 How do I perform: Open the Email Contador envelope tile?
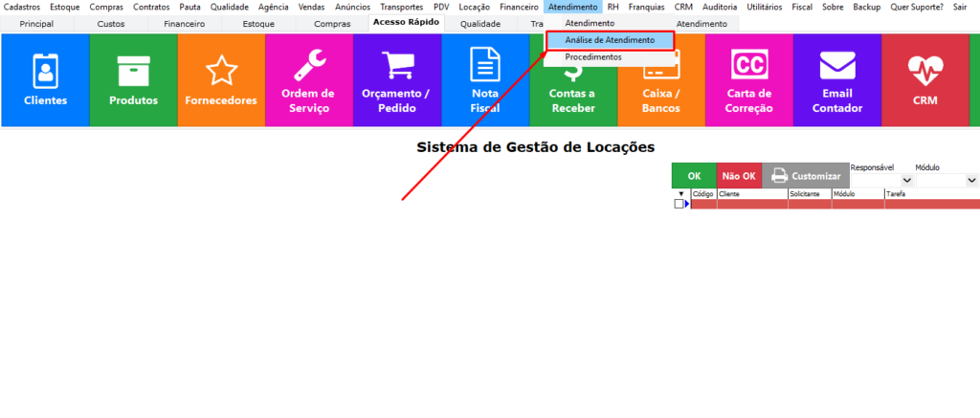tap(836, 80)
